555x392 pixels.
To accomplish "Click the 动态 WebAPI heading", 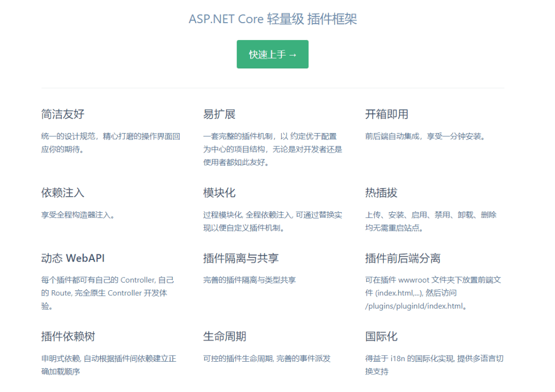I will [x=73, y=258].
